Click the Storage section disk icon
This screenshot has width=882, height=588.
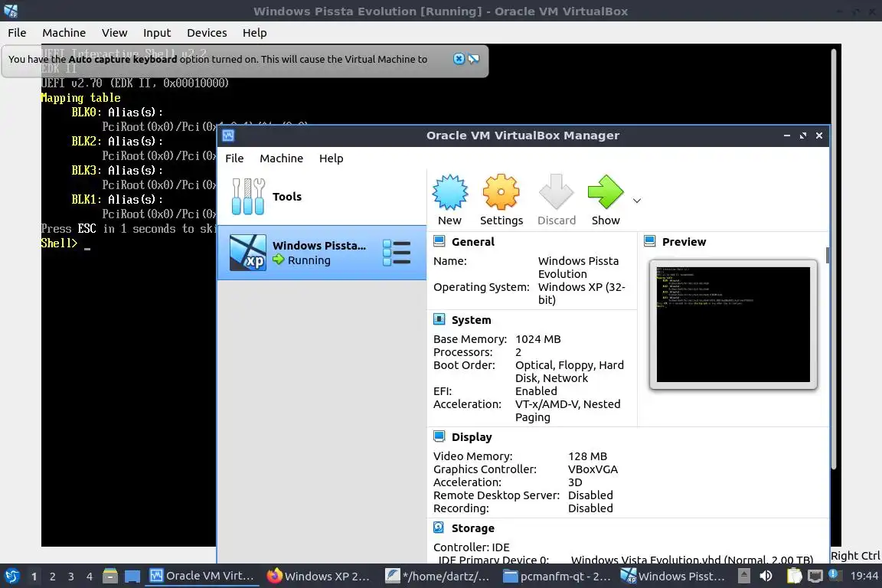pos(439,528)
